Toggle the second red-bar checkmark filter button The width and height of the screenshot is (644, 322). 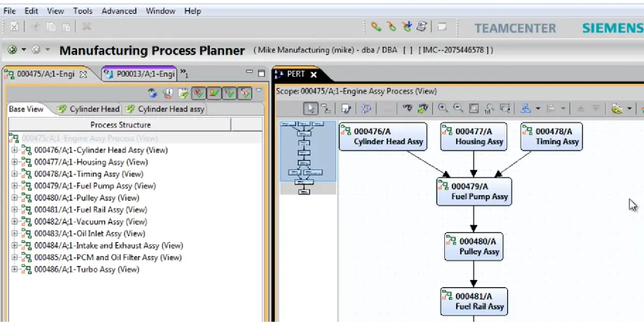[214, 93]
